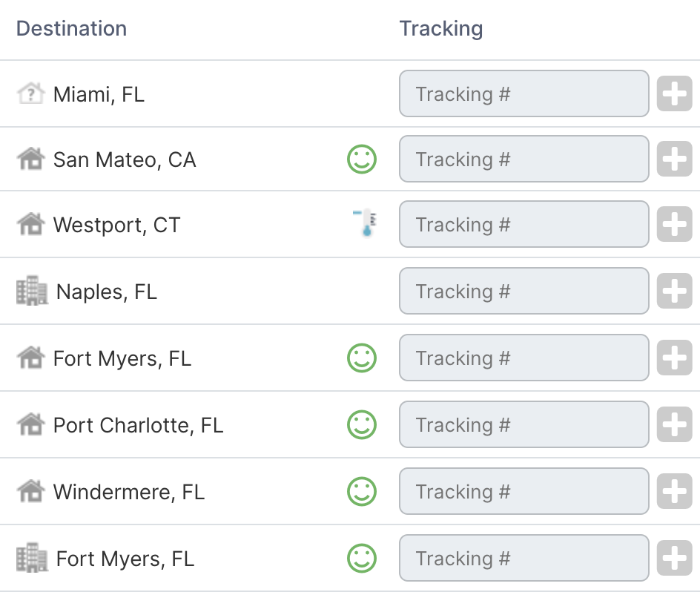Click the Destination column header

71,29
